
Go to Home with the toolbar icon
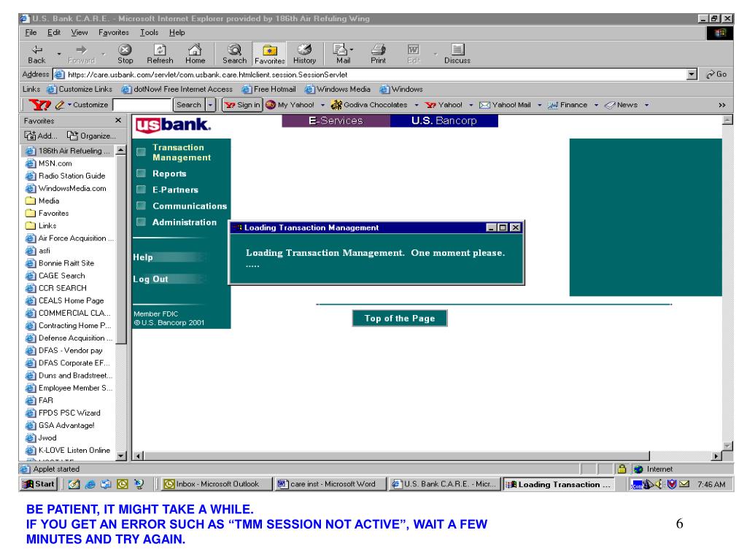point(195,54)
